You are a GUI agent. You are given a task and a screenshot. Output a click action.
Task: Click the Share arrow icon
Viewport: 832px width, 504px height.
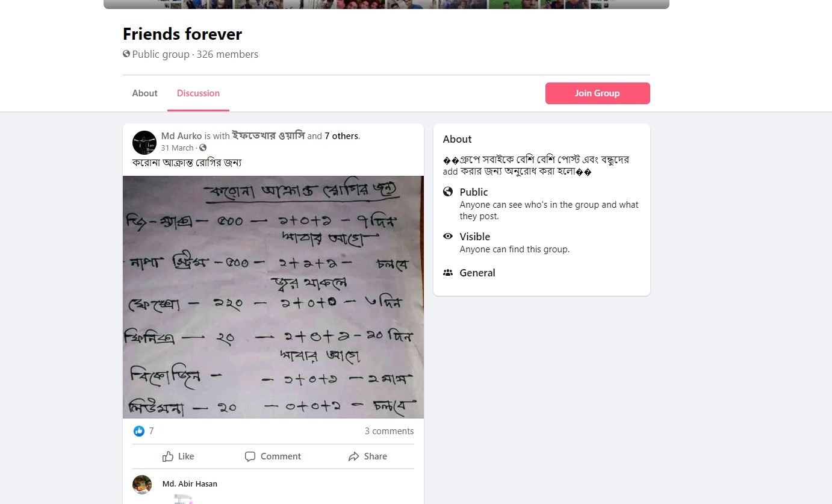point(354,456)
